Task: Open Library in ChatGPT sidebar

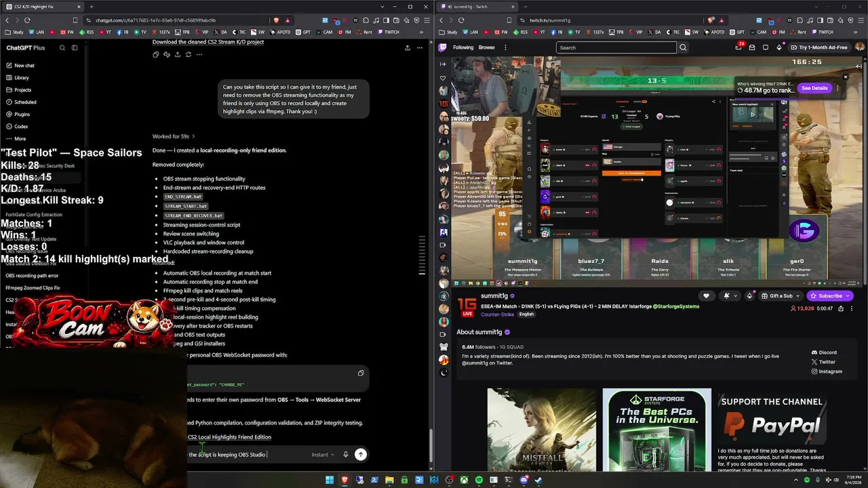Action: click(x=22, y=78)
